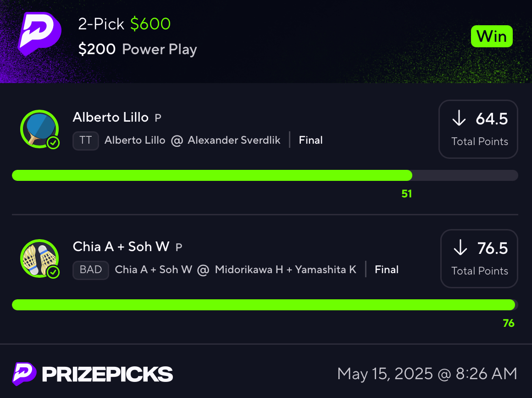532x398 pixels.
Task: Click the green Win badge
Action: (x=492, y=36)
